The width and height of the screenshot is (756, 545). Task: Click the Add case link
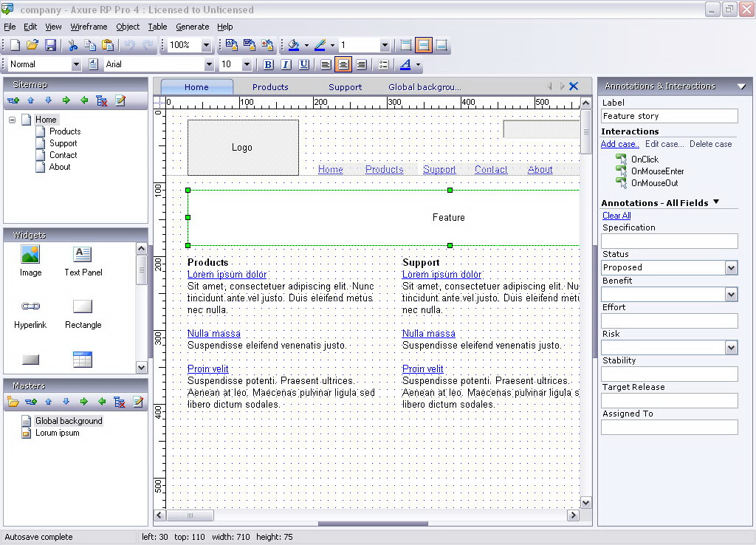[619, 144]
